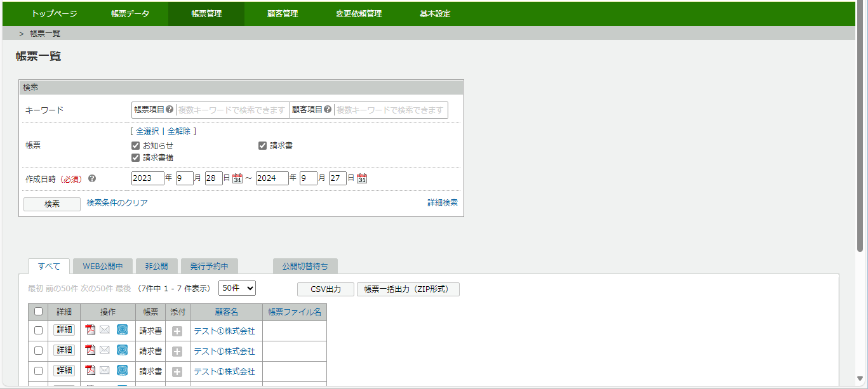The width and height of the screenshot is (868, 389).
Task: Open the PDF icon in the first row
Action: tap(90, 329)
